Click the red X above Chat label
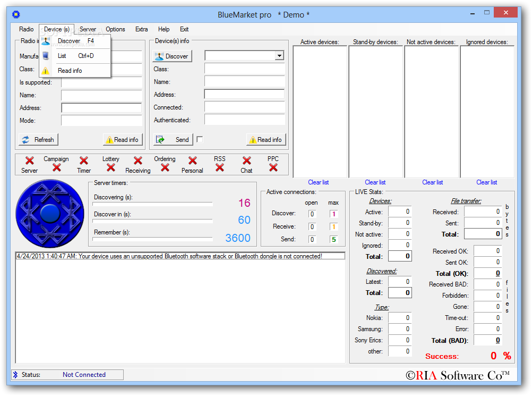532x396 pixels. 247,161
